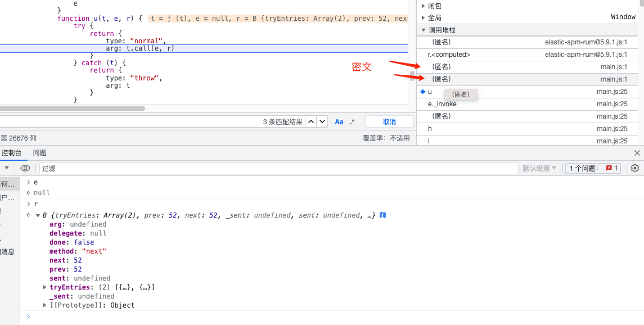The height and width of the screenshot is (325, 644).
Task: Collapse the 调用堆栈 section
Action: pos(424,30)
